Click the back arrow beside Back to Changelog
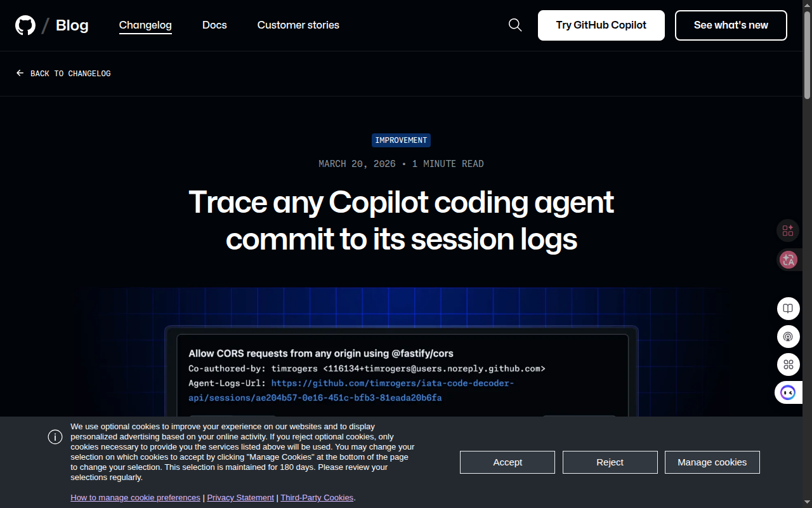The width and height of the screenshot is (812, 508). coord(20,74)
